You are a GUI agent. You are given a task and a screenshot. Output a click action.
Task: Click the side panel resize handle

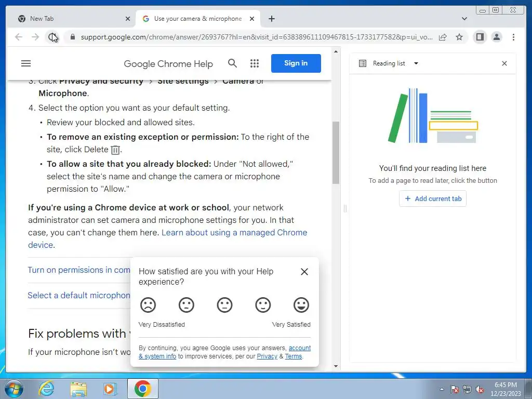345,208
